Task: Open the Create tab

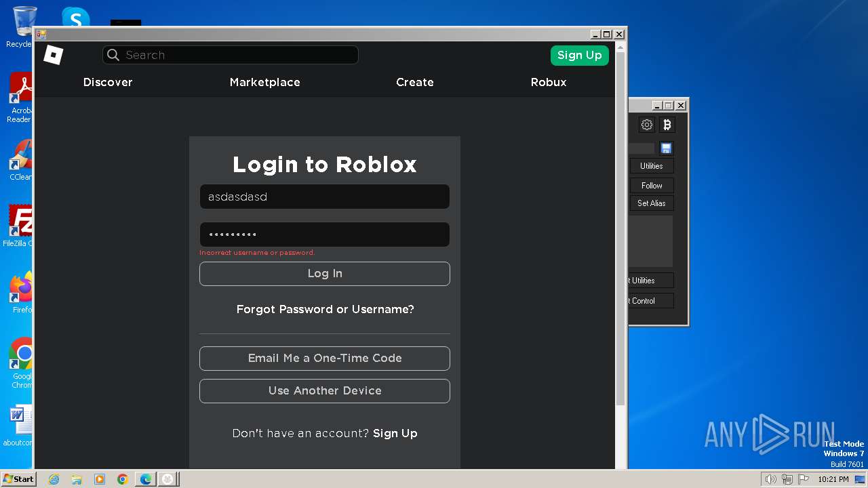Action: [x=415, y=82]
